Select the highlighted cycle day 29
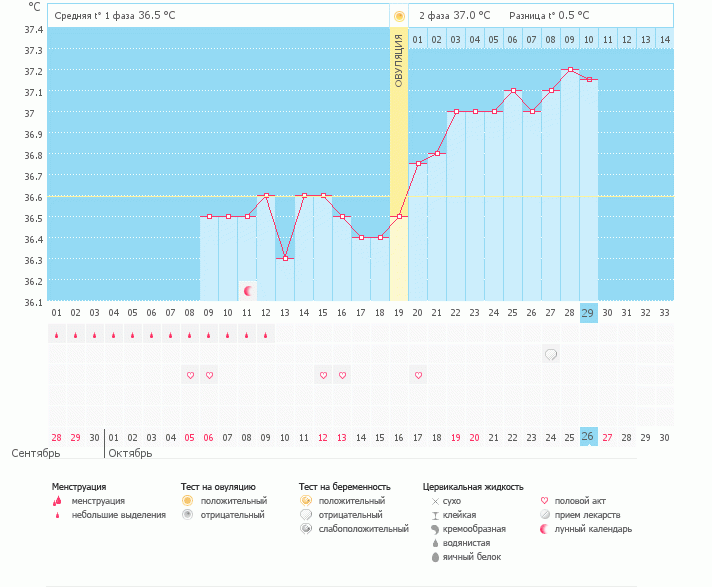712x587 pixels. [589, 313]
